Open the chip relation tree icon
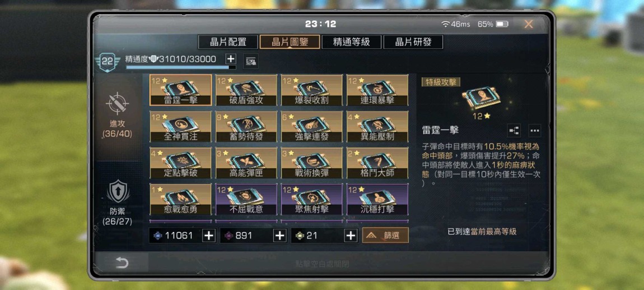Image resolution: width=644 pixels, height=290 pixels. point(514,130)
